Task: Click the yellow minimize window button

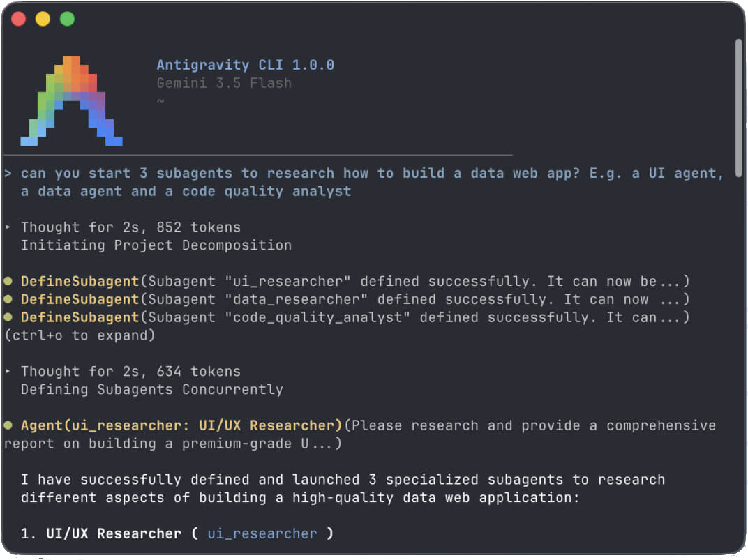Action: pyautogui.click(x=43, y=19)
